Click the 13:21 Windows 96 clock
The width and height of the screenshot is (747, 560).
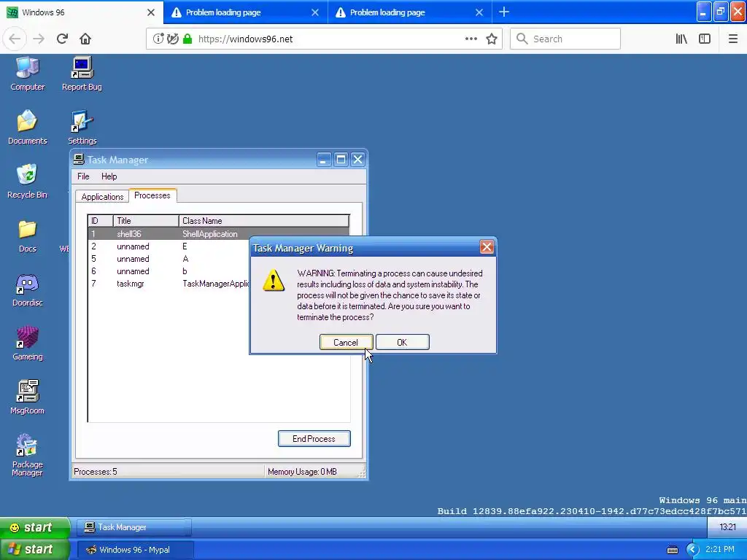pos(727,527)
